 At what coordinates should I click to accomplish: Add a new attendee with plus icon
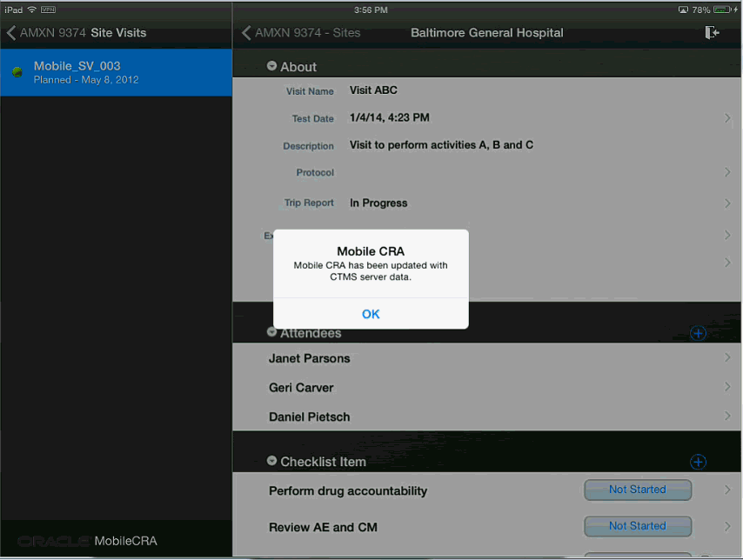point(698,333)
